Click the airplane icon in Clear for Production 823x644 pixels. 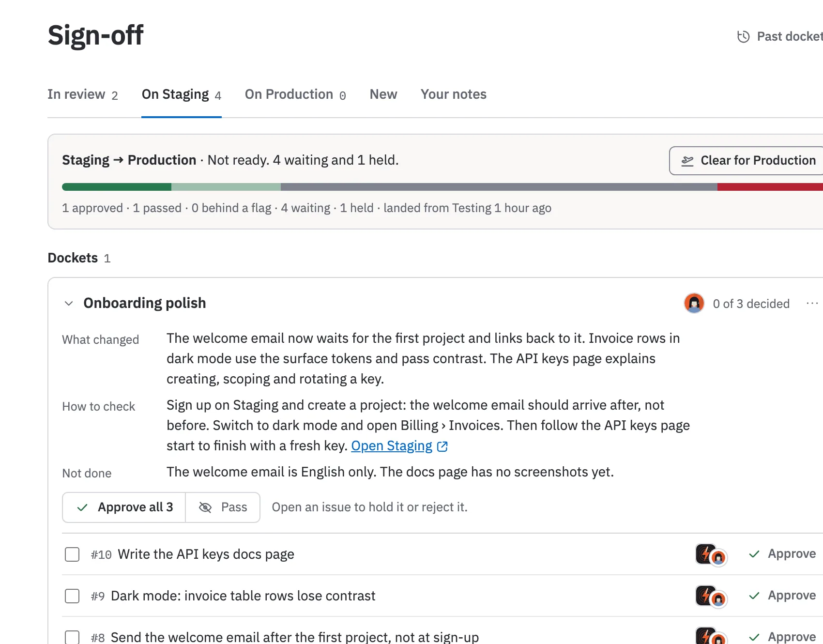(x=687, y=161)
